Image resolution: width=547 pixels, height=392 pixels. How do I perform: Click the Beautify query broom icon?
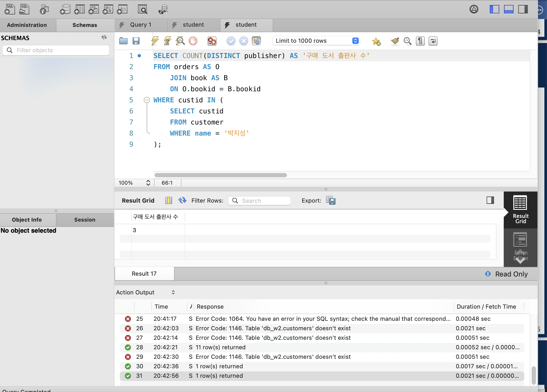[395, 41]
